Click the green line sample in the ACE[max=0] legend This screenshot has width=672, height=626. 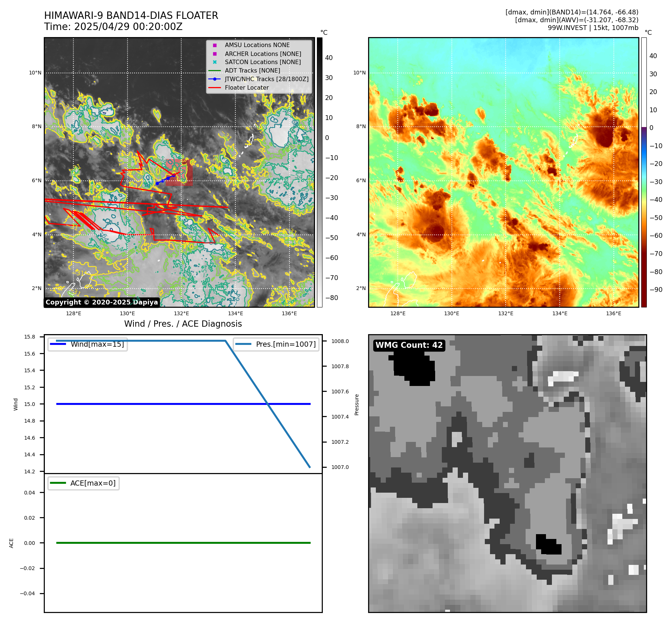58,483
